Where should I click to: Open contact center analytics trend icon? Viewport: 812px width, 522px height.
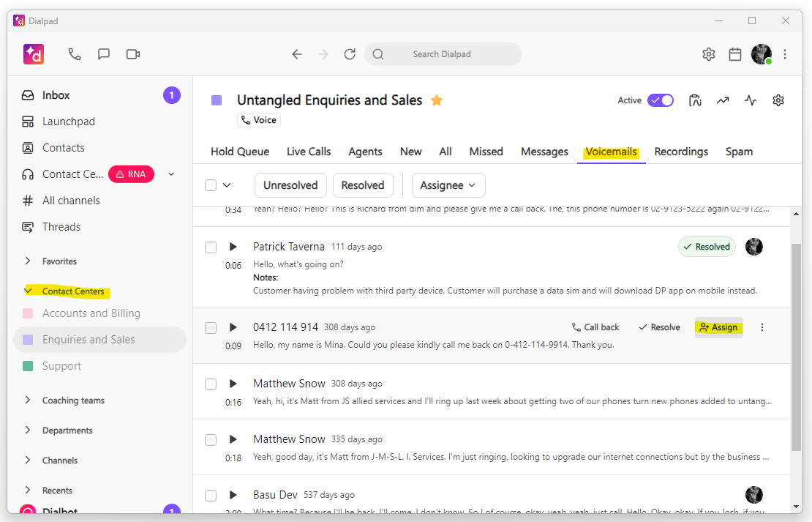(723, 100)
